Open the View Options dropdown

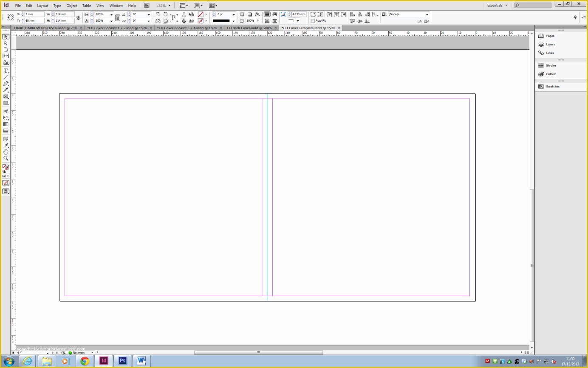(184, 6)
